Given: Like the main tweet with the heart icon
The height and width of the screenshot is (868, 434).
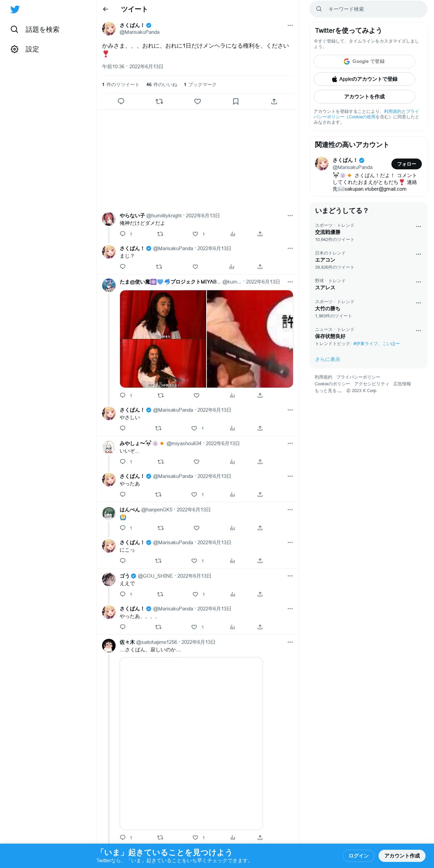Looking at the screenshot, I should (198, 101).
